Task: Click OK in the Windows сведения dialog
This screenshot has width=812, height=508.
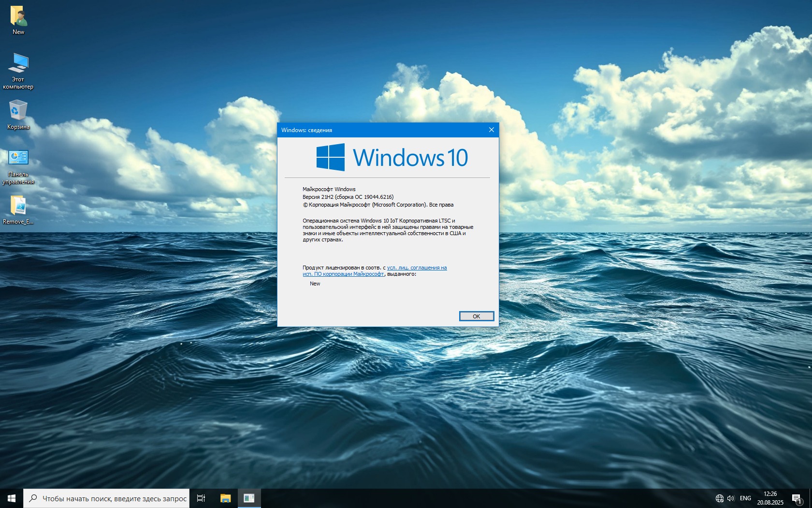Action: [476, 316]
